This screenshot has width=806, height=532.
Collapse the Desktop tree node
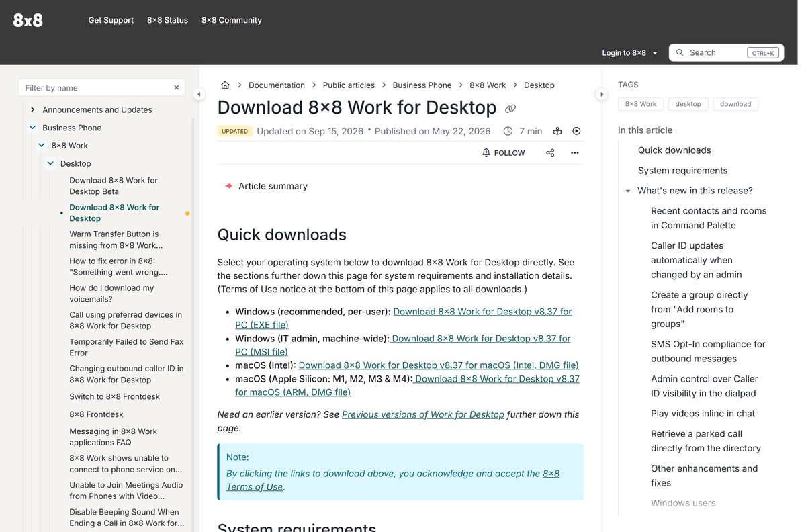50,163
